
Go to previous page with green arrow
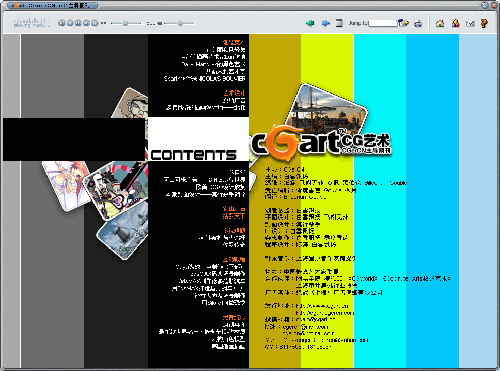310,23
